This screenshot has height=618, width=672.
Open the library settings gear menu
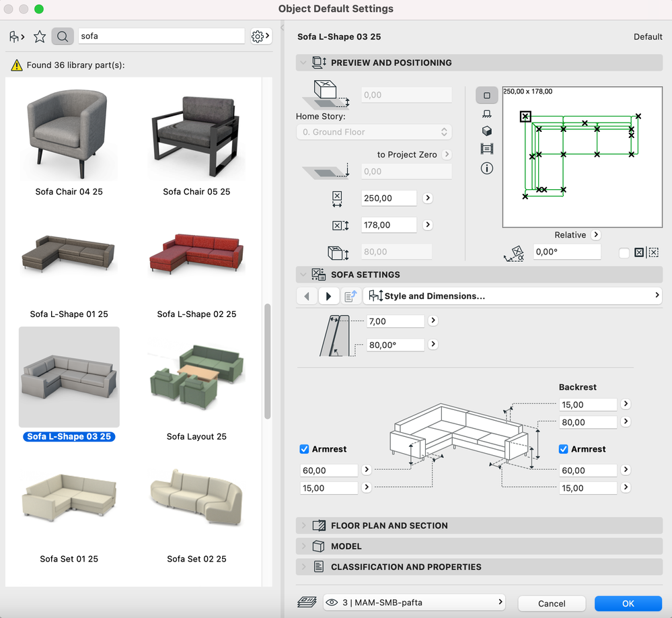pos(260,36)
